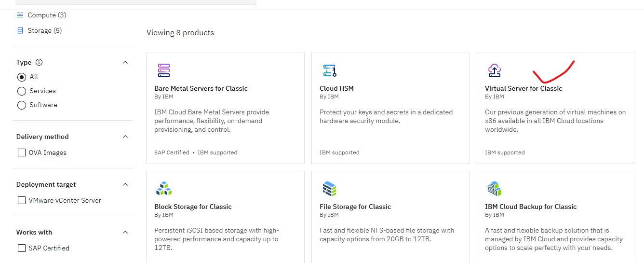Click the info icon beside Type
Viewport: 644px width, 263px height.
click(x=39, y=62)
